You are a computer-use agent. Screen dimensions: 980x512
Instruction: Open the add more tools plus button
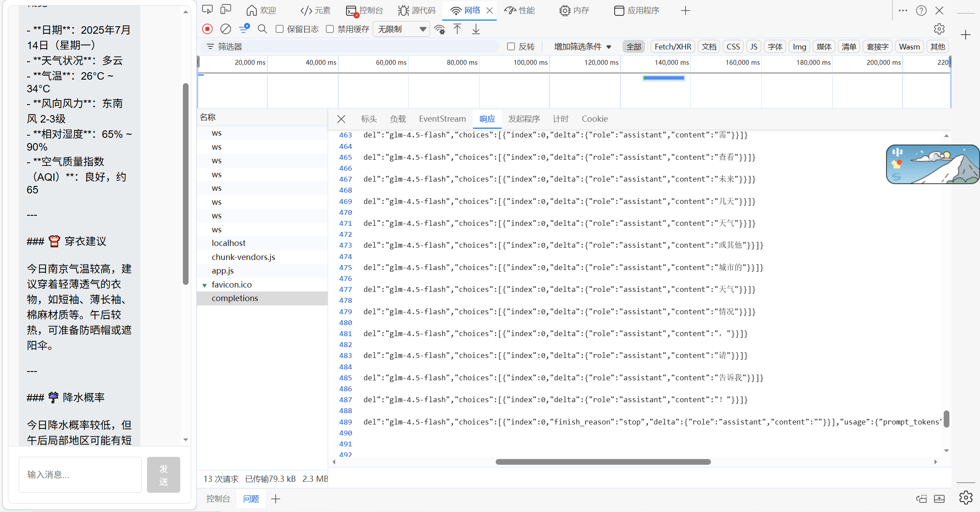pyautogui.click(x=685, y=11)
